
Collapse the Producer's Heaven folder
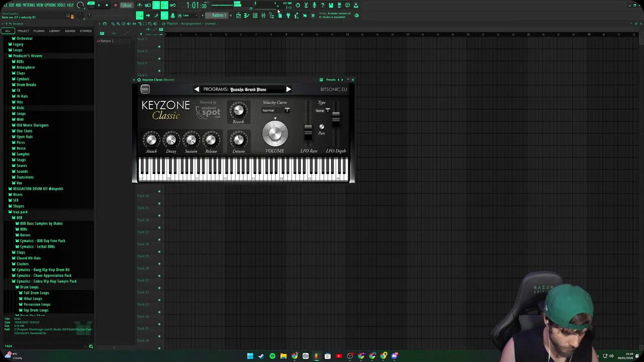pos(27,56)
